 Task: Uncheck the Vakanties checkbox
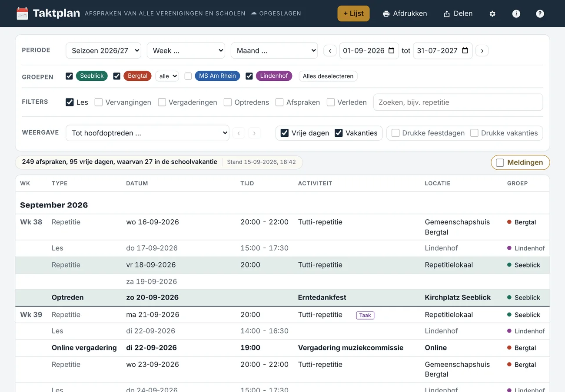point(339,133)
